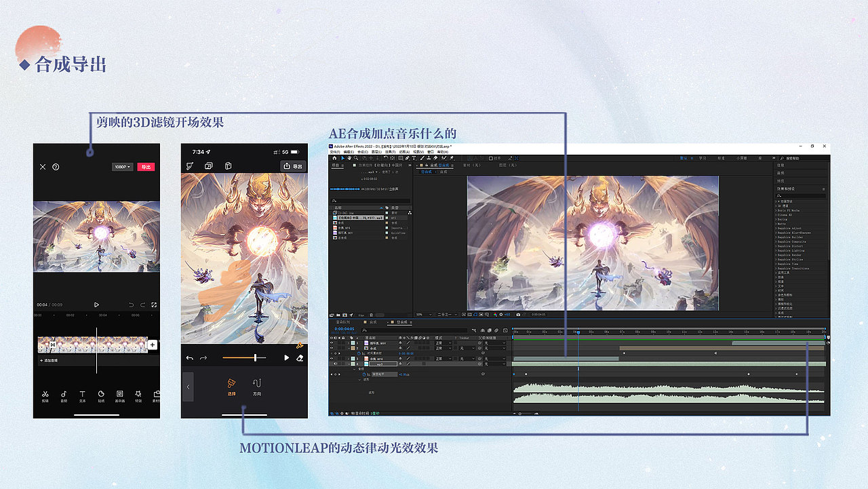868x489 pixels.
Task: Toggle the 音频电平 stopwatch
Action: (364, 374)
